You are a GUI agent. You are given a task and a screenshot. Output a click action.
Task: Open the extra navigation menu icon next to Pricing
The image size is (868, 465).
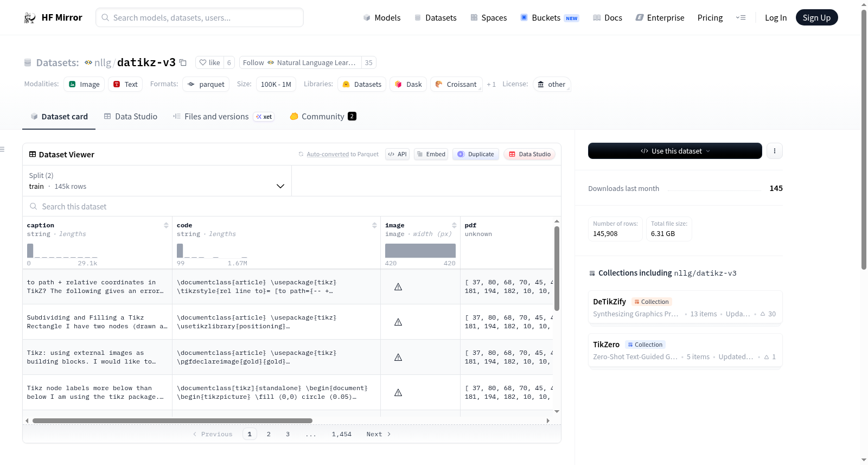[741, 17]
